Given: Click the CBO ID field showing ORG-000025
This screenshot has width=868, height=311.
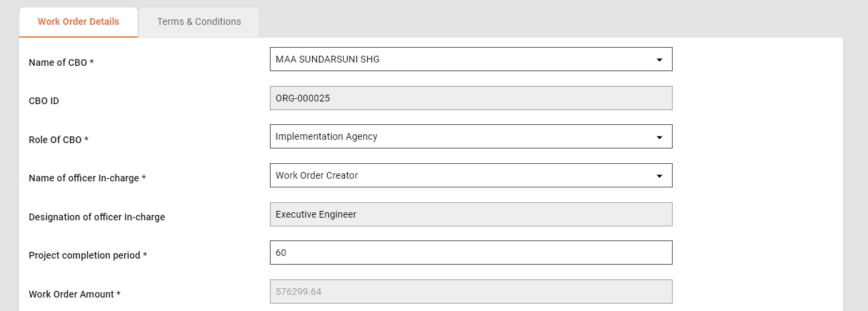Looking at the screenshot, I should (470, 98).
